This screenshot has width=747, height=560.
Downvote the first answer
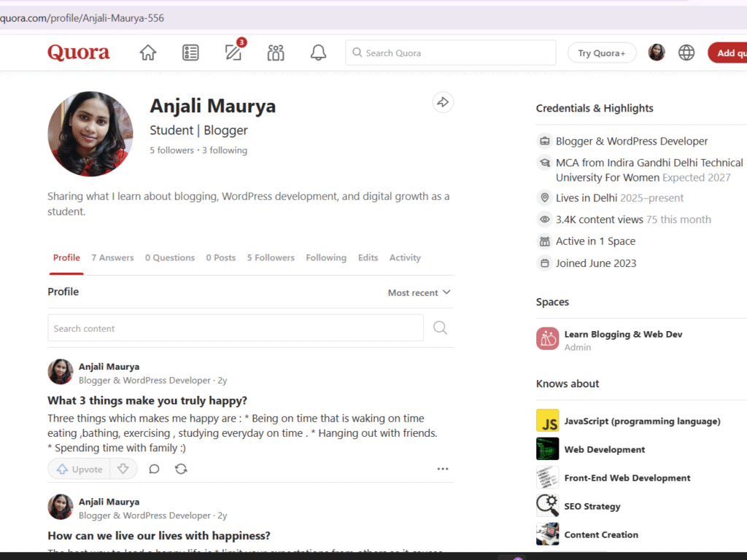point(123,469)
